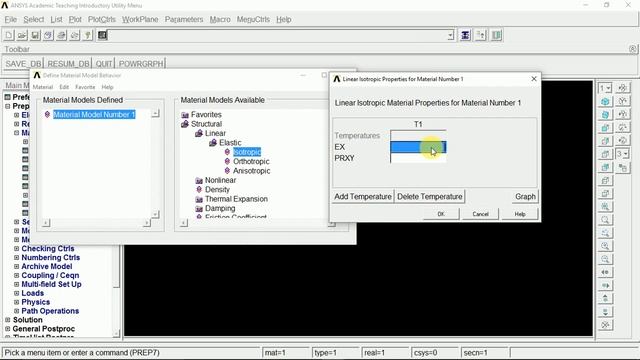Select Orthotropic material model
This screenshot has height=360, width=640.
[x=251, y=161]
